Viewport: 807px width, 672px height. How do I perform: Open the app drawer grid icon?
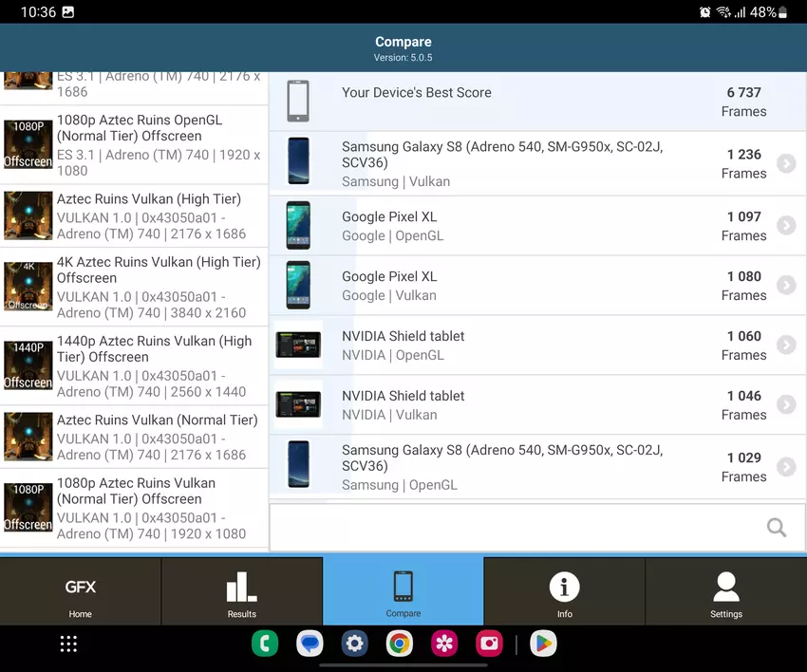point(68,644)
